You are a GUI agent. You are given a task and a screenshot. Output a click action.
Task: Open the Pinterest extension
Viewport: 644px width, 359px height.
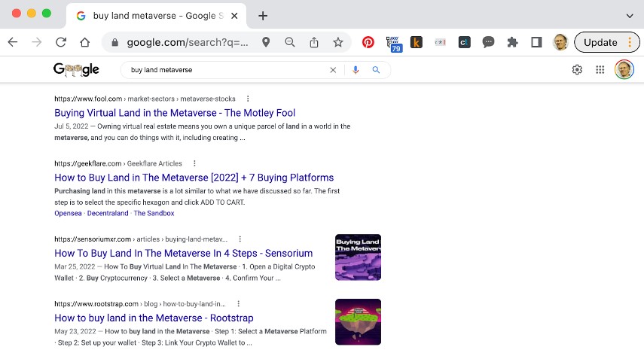pos(368,42)
